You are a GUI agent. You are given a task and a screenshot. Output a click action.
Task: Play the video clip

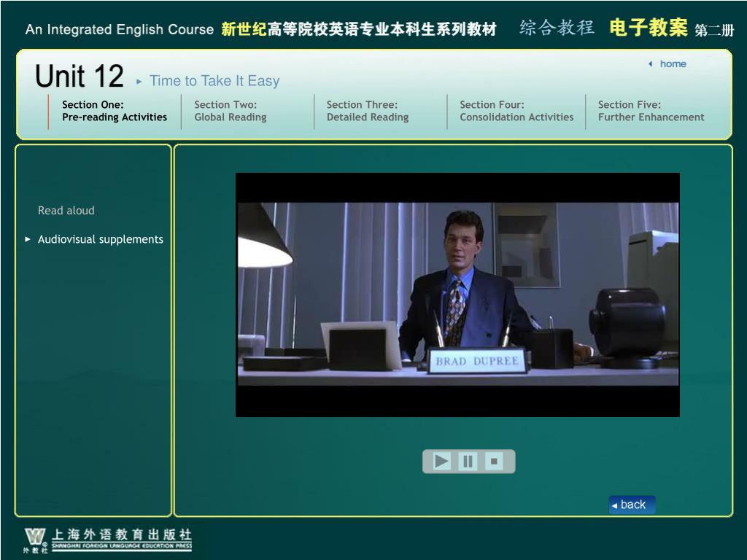pyautogui.click(x=441, y=461)
